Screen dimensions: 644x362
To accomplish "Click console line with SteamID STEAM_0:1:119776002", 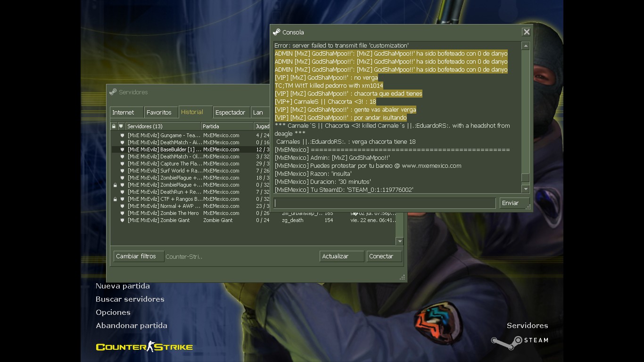I will point(344,190).
